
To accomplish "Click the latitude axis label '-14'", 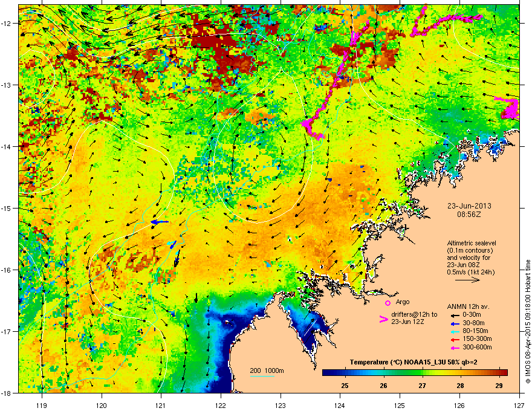I will (7, 146).
